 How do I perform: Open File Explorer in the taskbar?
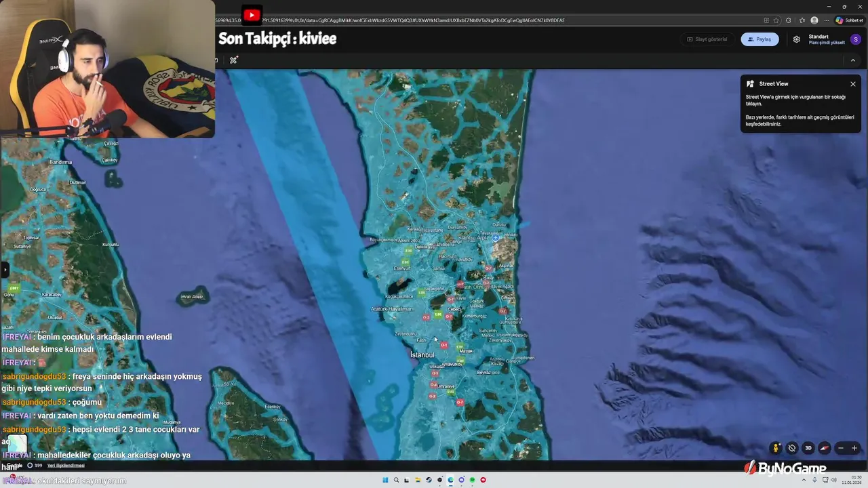click(418, 480)
